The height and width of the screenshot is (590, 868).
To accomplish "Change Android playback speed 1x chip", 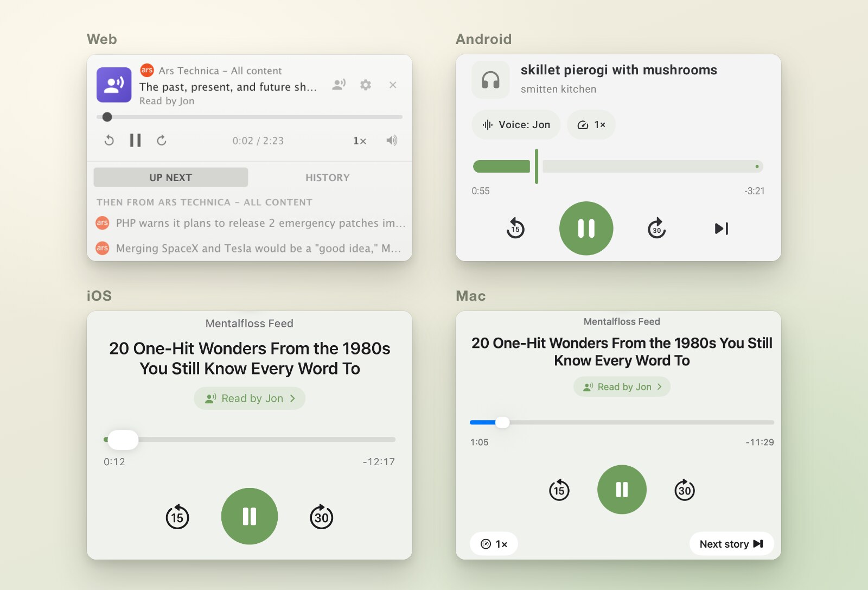I will (x=591, y=125).
